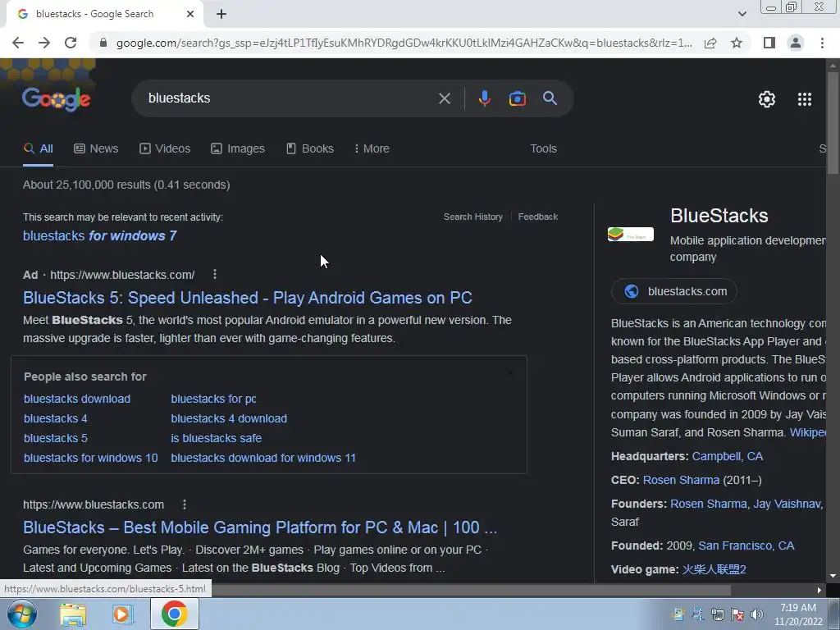Screen dimensions: 840x630
Task: Open Search History link
Action: [x=473, y=217]
